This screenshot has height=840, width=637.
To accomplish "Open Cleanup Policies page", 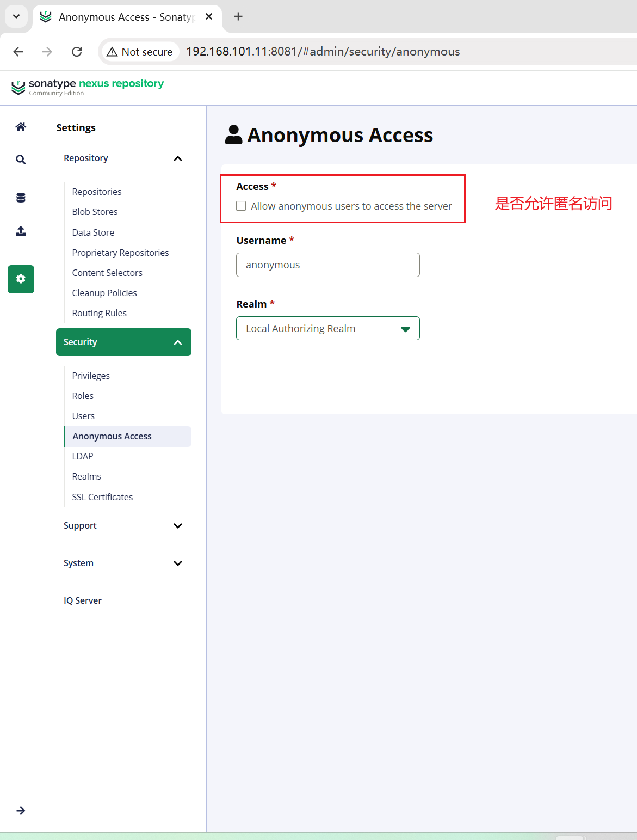I will point(104,293).
